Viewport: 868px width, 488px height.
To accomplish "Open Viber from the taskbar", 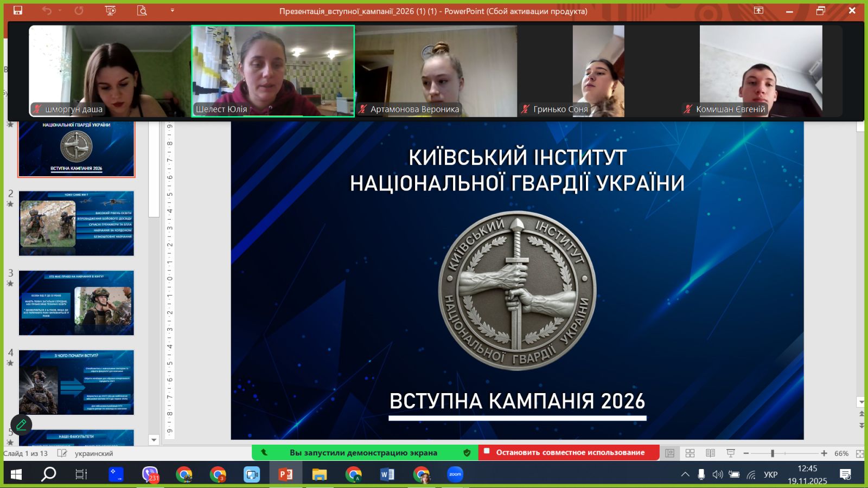I will tap(150, 474).
